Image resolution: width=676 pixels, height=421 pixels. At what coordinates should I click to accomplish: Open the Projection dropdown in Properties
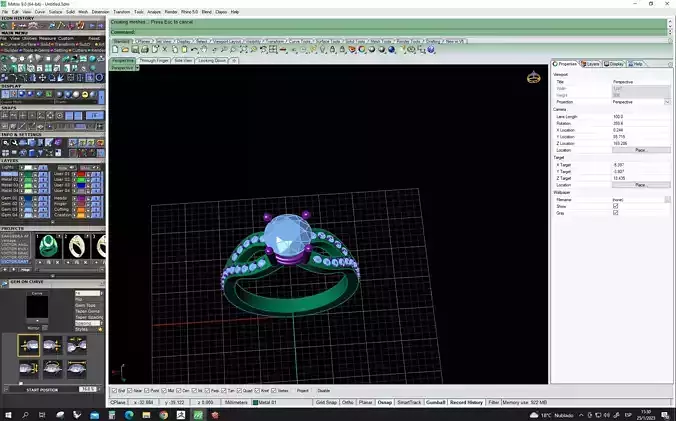[x=667, y=102]
